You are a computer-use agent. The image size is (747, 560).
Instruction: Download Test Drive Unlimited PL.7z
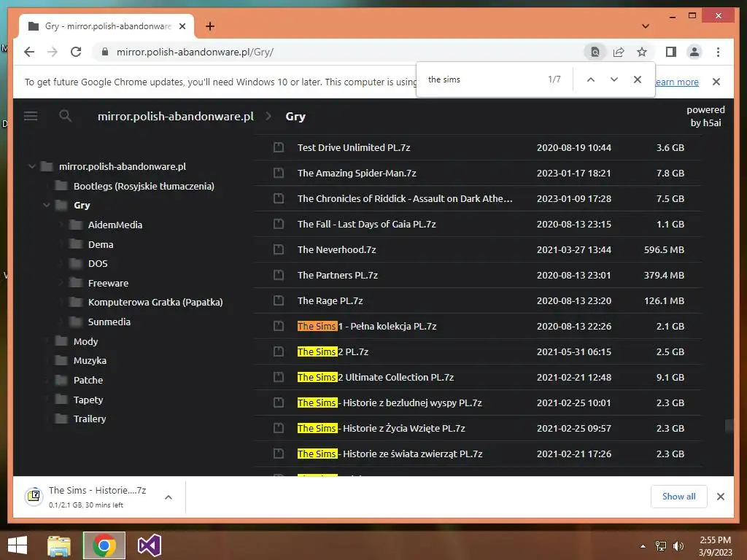354,147
